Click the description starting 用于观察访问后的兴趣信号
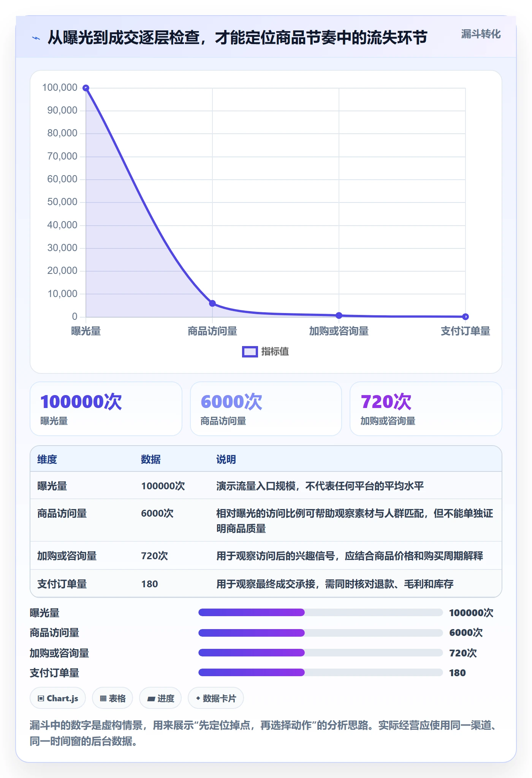 [350, 556]
